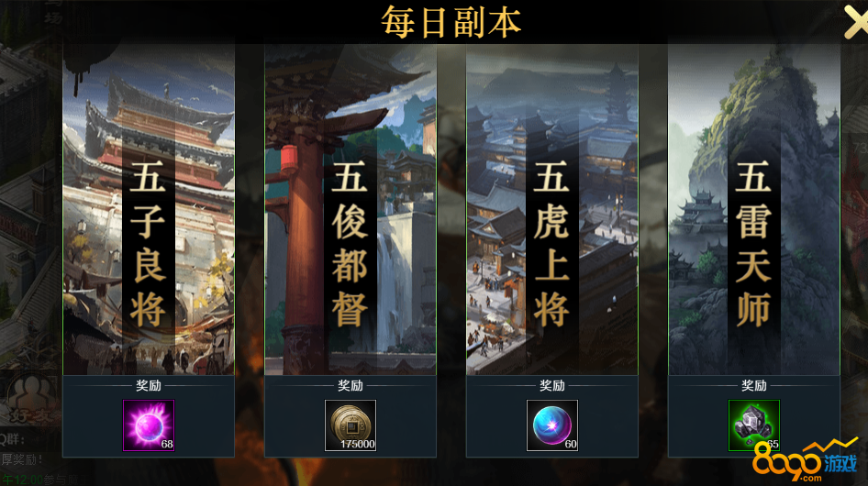
Task: Click the 五雷天师 vertical title label
Action: 753,244
